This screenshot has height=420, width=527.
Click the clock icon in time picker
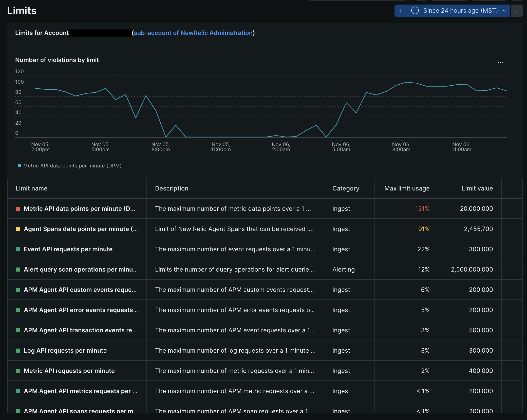coord(415,11)
